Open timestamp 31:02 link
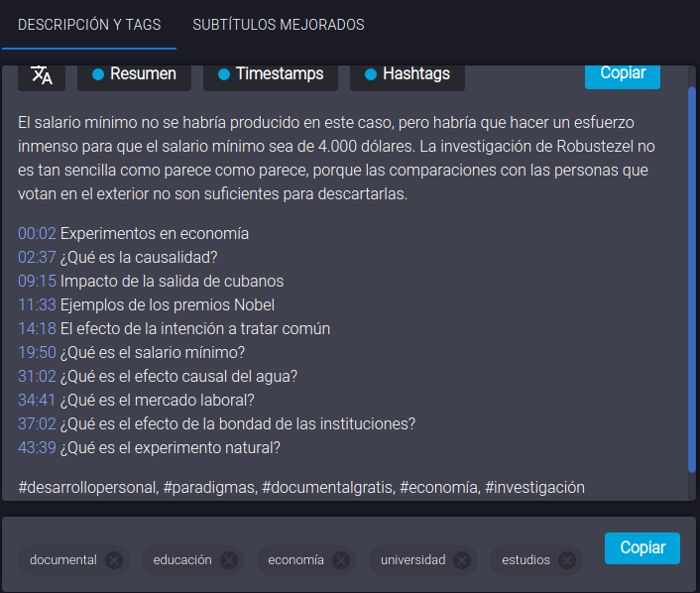 pos(37,377)
